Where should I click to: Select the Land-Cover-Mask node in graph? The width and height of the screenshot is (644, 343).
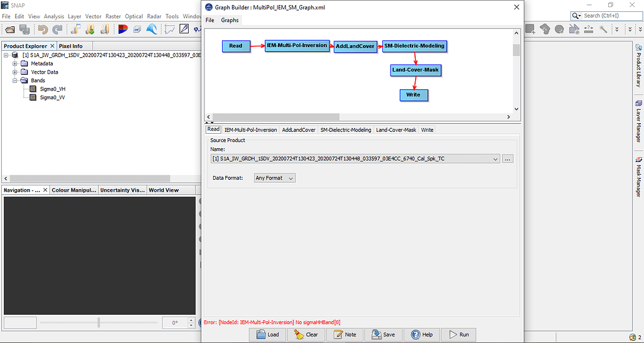[415, 70]
